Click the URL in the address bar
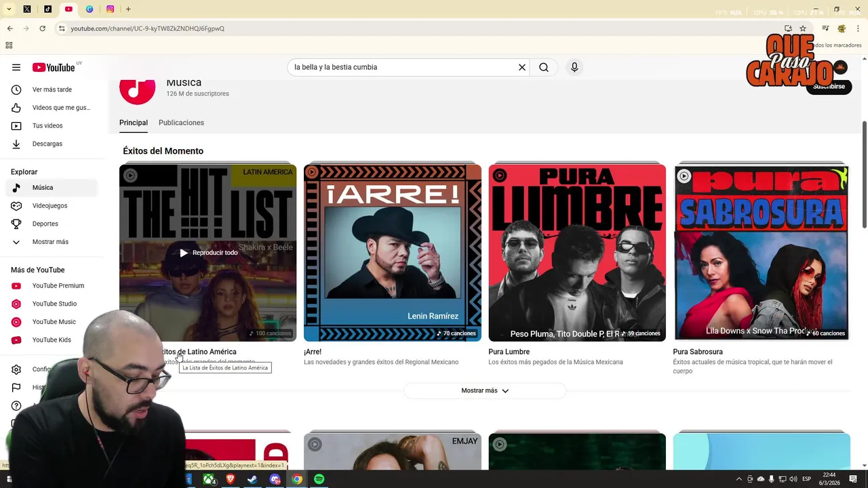Image resolution: width=868 pixels, height=488 pixels. coord(148,28)
